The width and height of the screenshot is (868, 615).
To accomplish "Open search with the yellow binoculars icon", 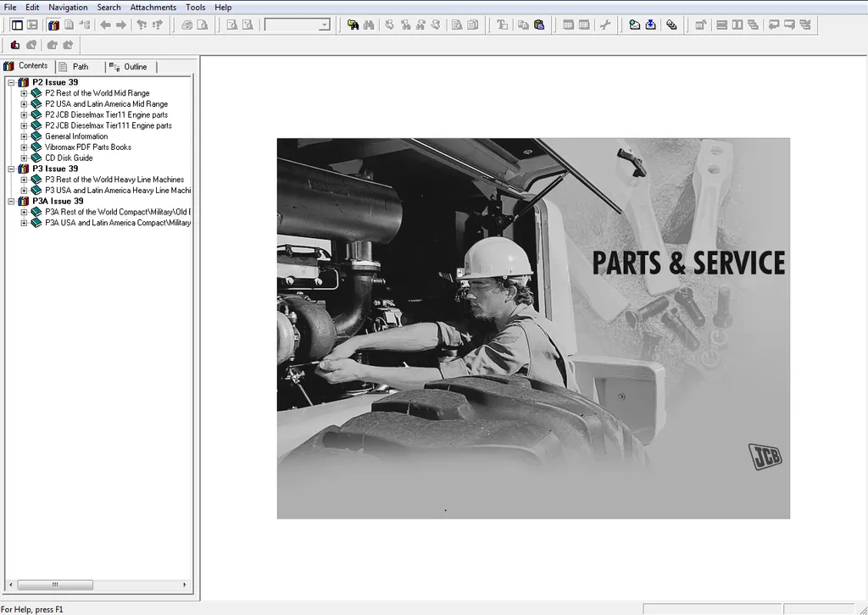I will click(353, 25).
